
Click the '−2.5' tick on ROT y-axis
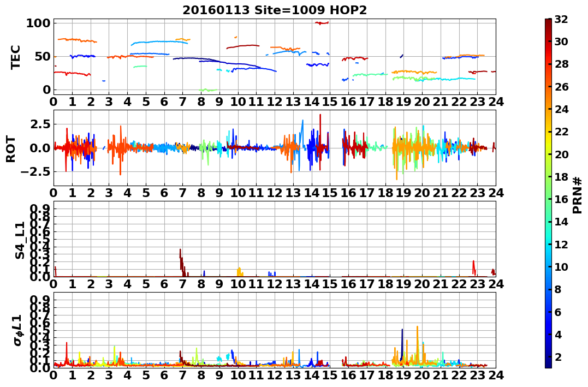(35, 172)
